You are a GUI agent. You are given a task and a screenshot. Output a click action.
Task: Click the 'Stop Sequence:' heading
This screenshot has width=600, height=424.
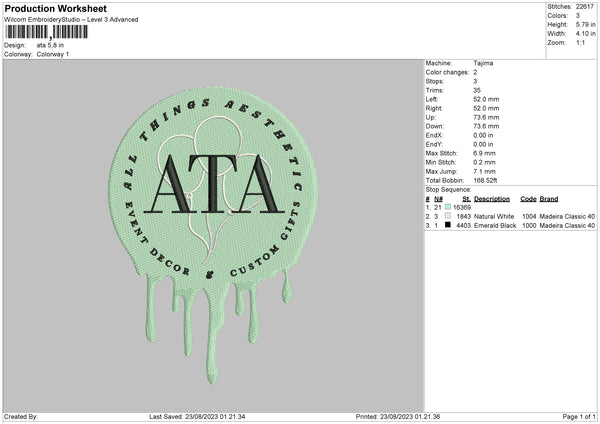pyautogui.click(x=448, y=190)
